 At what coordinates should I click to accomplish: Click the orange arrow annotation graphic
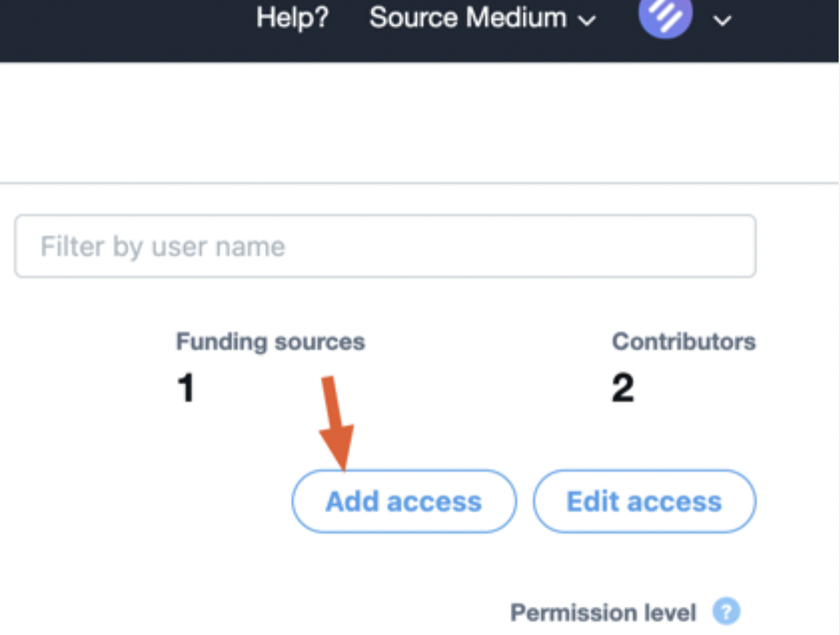[336, 423]
